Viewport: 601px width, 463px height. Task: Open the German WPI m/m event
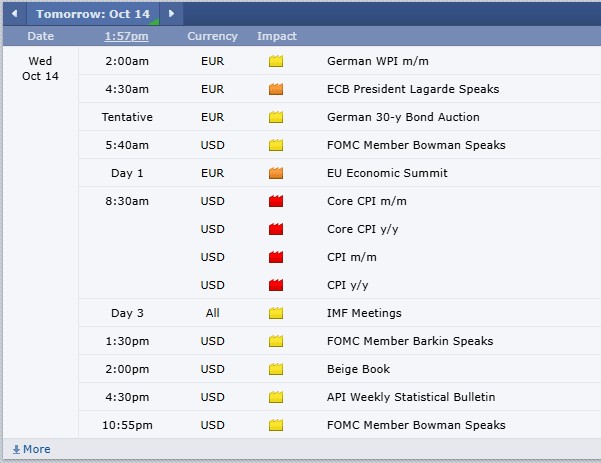click(x=378, y=61)
